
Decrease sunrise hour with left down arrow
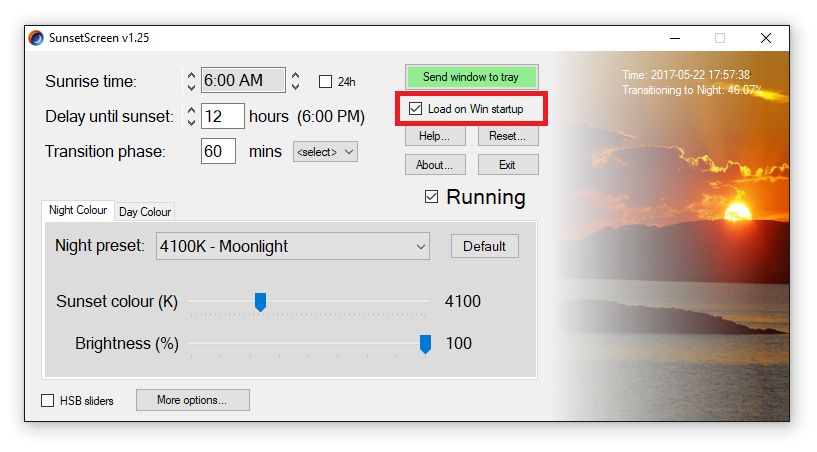pos(191,87)
